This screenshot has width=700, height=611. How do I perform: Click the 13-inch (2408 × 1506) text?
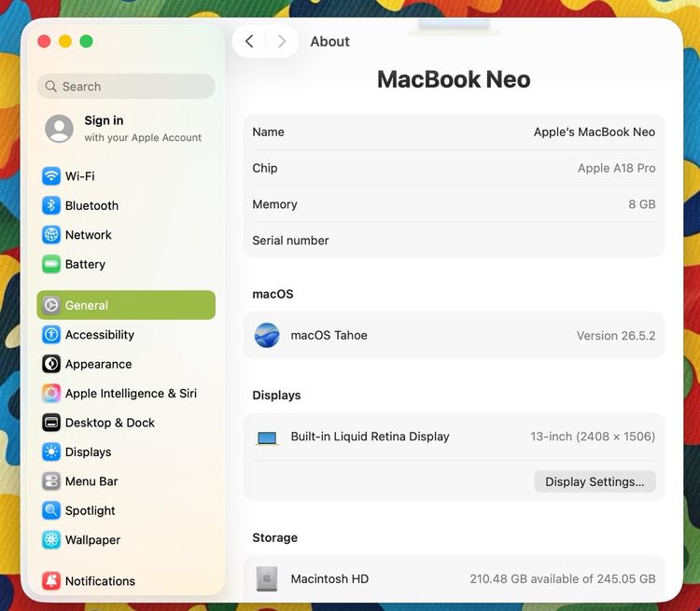click(593, 437)
